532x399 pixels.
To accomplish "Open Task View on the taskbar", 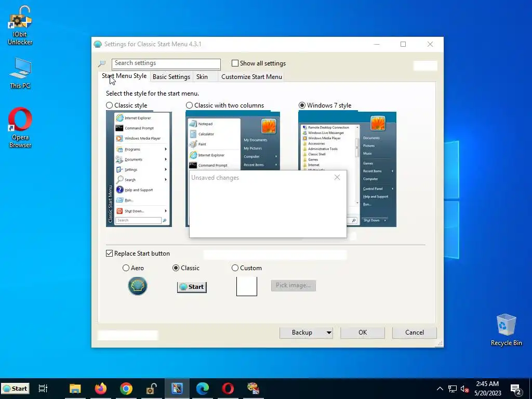I will tap(43, 389).
